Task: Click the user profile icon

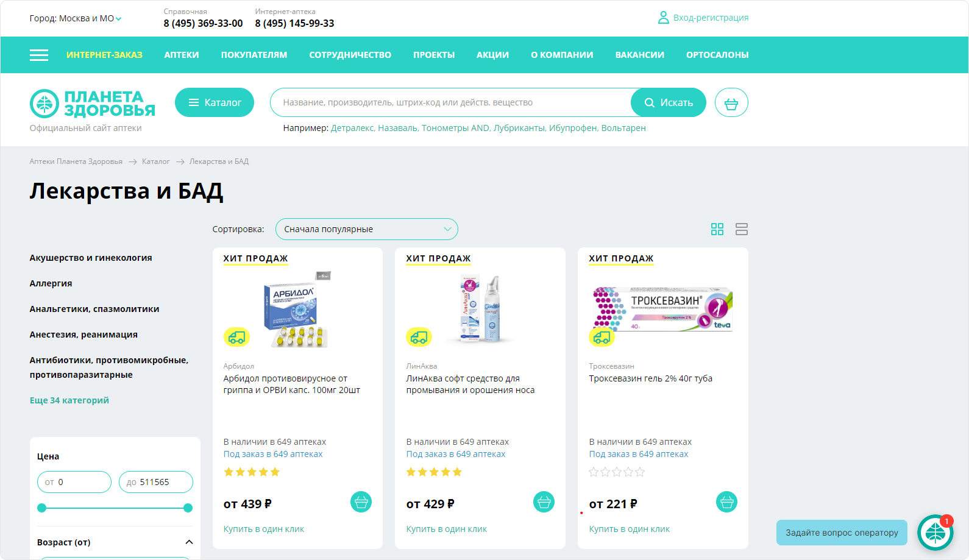Action: point(663,18)
